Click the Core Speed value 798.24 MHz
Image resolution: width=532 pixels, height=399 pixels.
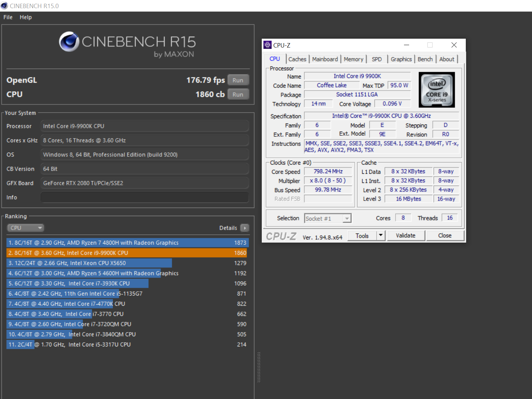coord(328,171)
